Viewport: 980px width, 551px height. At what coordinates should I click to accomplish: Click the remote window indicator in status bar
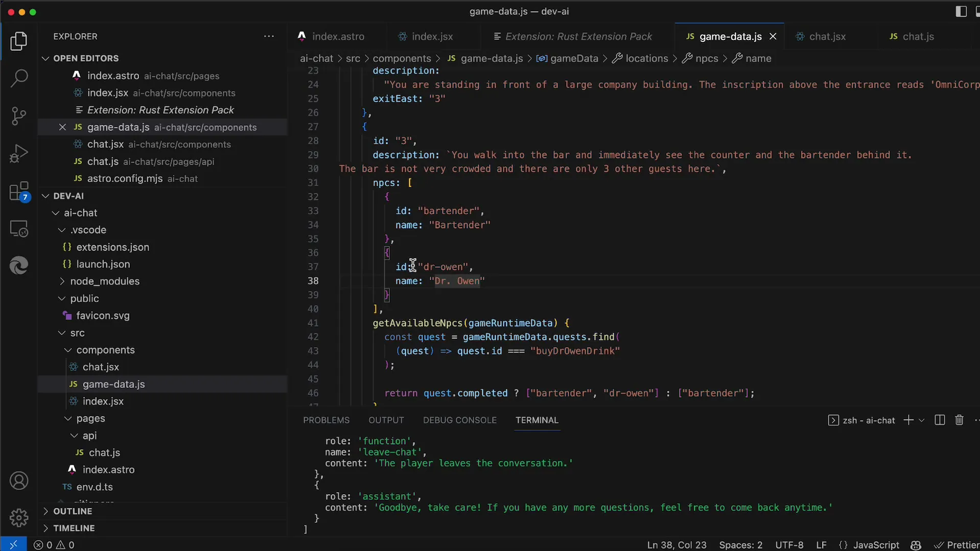pyautogui.click(x=13, y=545)
